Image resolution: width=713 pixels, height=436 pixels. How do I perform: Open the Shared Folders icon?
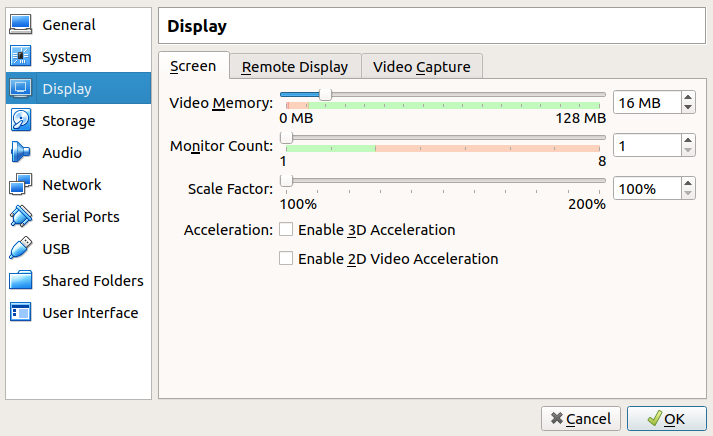tap(21, 281)
